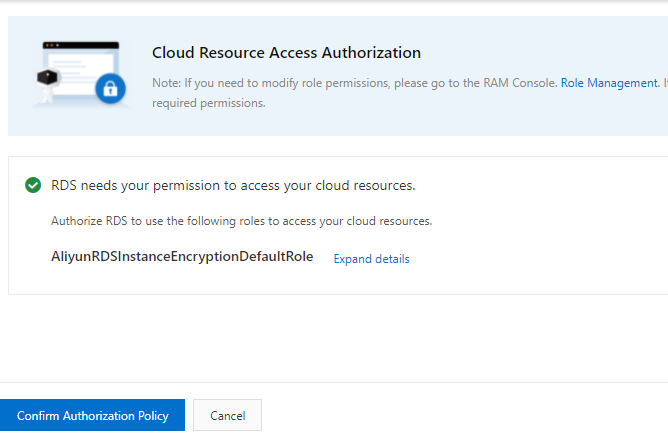Click 'RDS needs your permission' text
Viewport: 668px width, 443px height.
(x=233, y=186)
